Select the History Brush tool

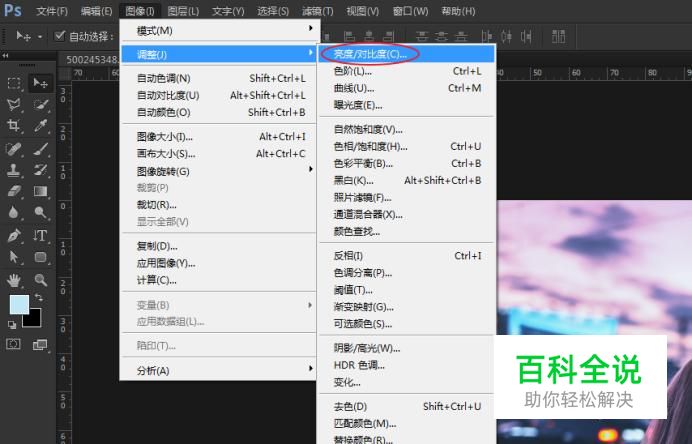click(x=41, y=170)
